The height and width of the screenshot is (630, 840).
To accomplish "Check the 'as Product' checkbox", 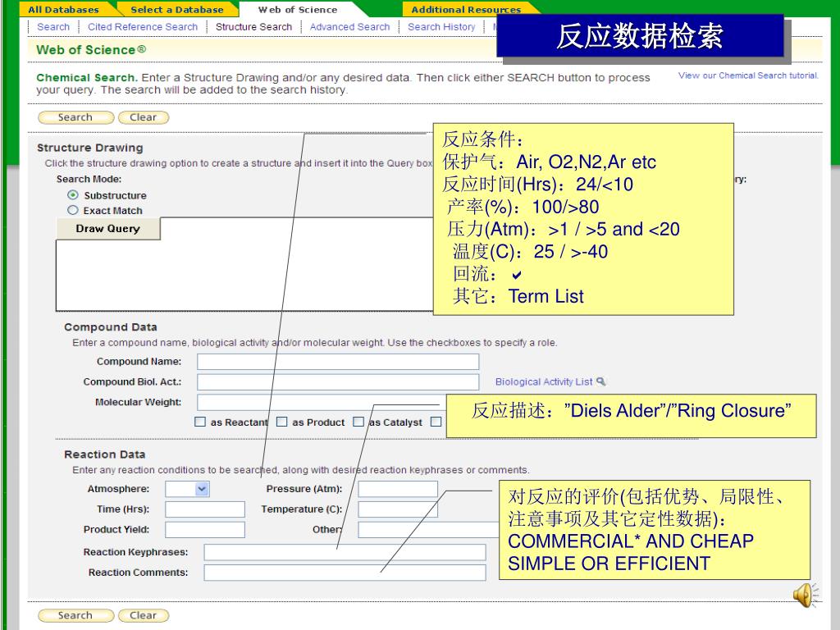I will click(282, 422).
